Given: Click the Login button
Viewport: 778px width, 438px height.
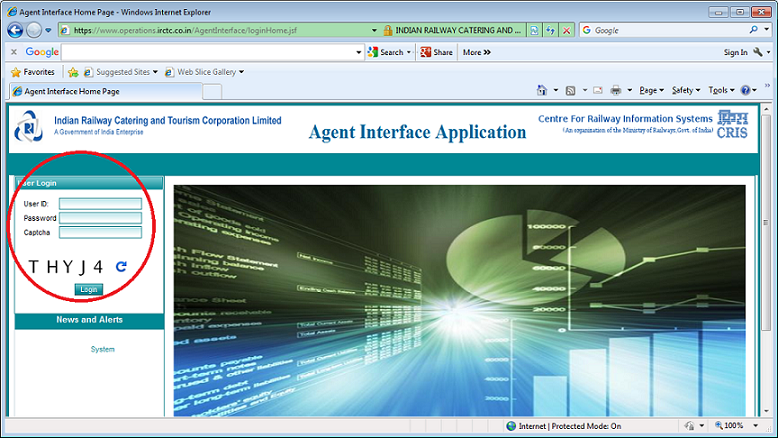Looking at the screenshot, I should point(89,290).
